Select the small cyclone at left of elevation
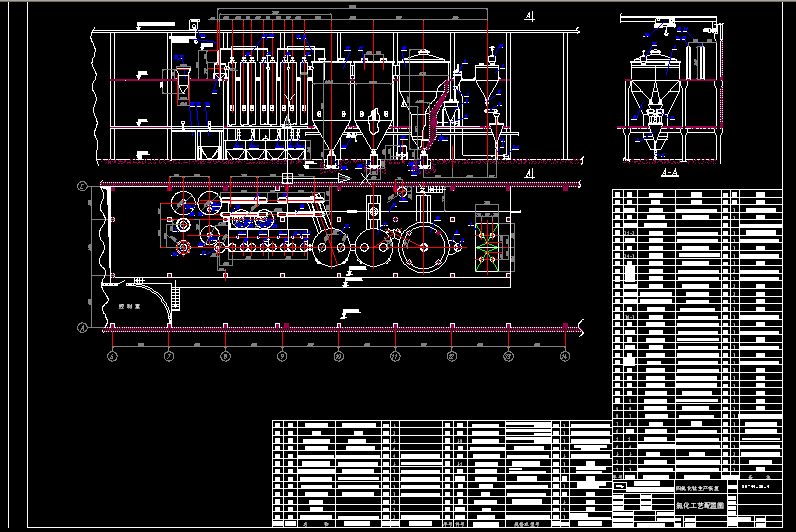 click(183, 80)
